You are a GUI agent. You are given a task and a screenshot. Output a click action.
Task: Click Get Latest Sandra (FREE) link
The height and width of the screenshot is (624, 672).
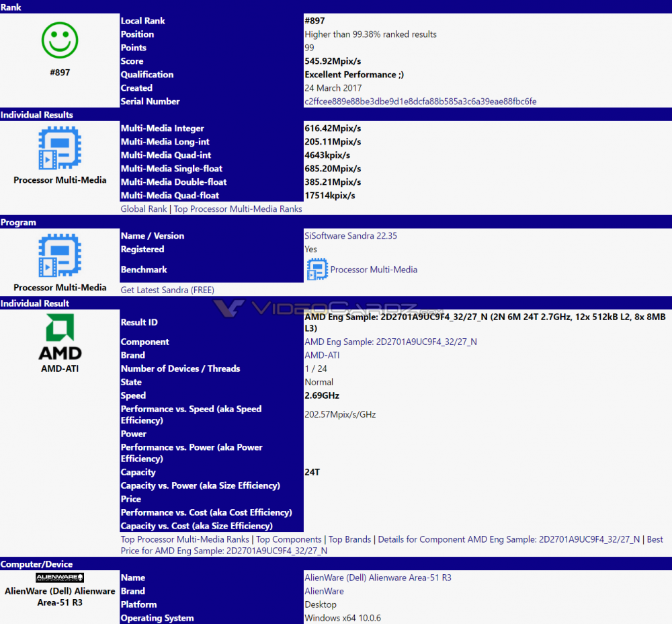[x=167, y=290]
